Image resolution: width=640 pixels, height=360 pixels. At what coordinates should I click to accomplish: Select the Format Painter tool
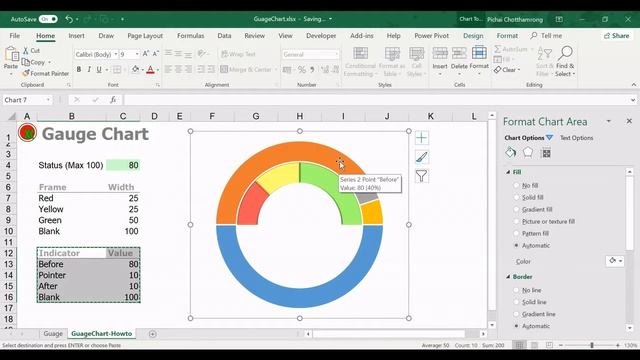45,73
